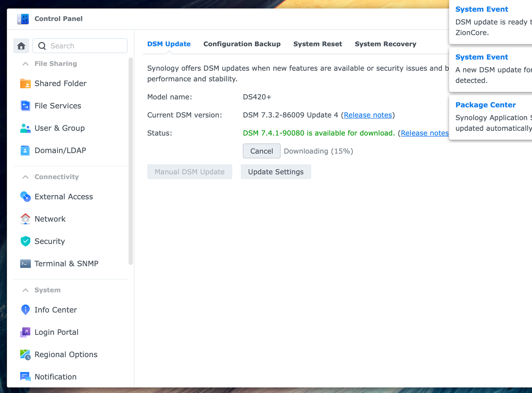Click 'Downloading (15%)' progress text

(319, 151)
